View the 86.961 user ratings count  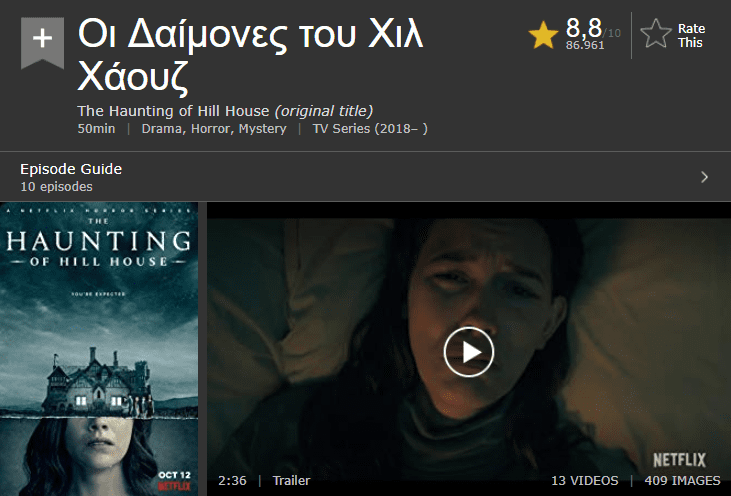click(x=585, y=45)
